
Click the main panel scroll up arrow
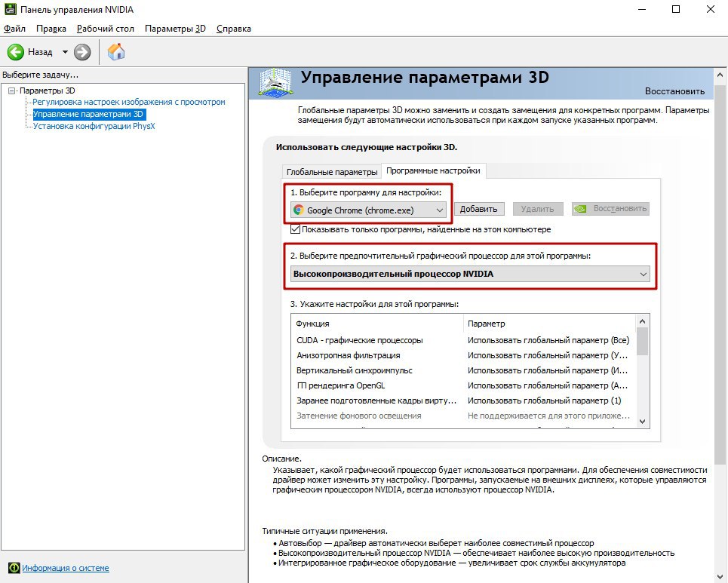click(720, 75)
